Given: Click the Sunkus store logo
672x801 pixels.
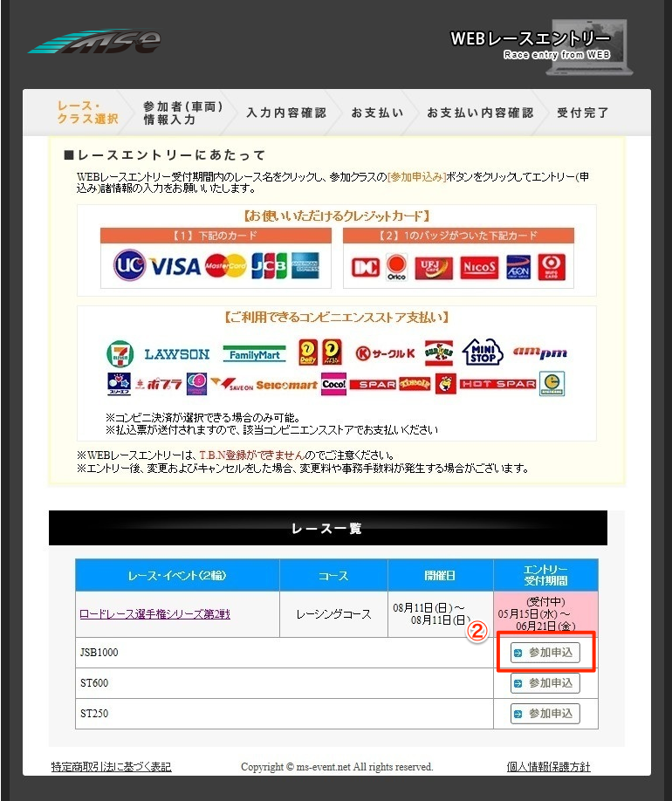Looking at the screenshot, I should [439, 353].
